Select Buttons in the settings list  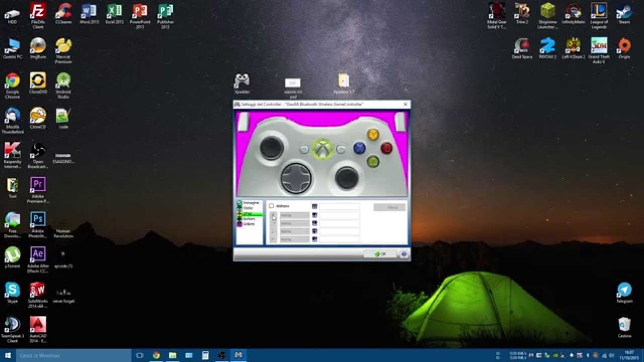246,219
